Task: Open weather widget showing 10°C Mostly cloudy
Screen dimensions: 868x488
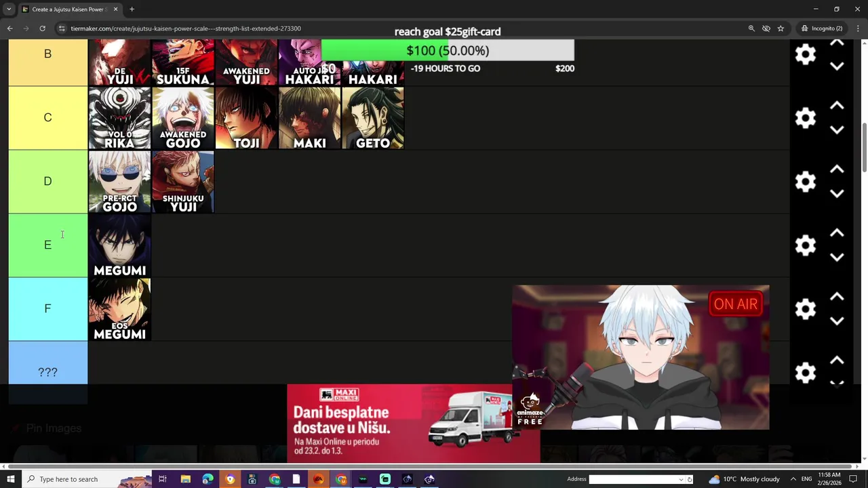Action: 744,479
